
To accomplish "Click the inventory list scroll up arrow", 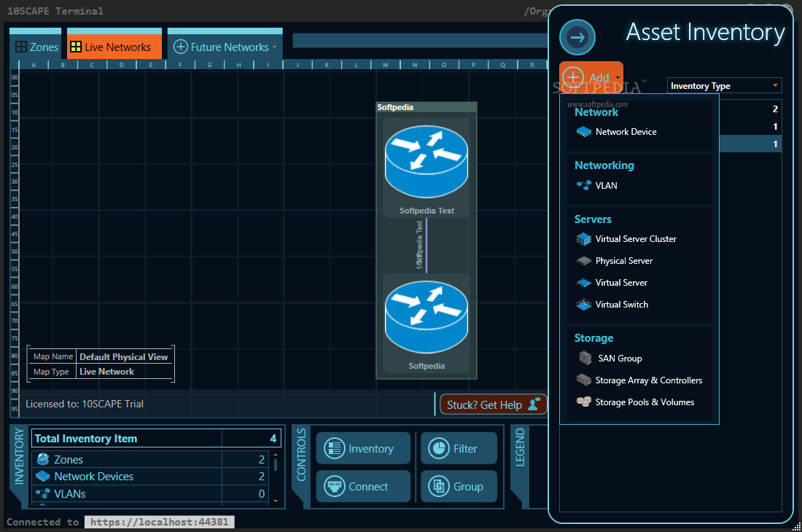I will pos(276,454).
